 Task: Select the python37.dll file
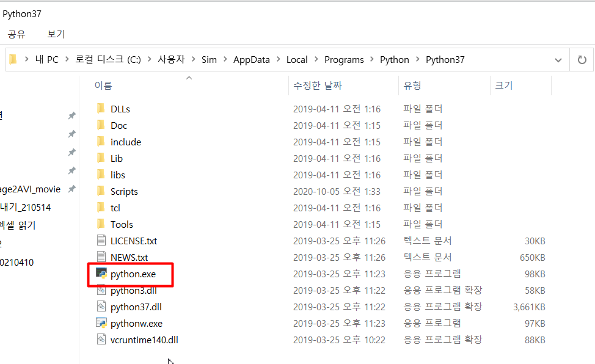(137, 307)
